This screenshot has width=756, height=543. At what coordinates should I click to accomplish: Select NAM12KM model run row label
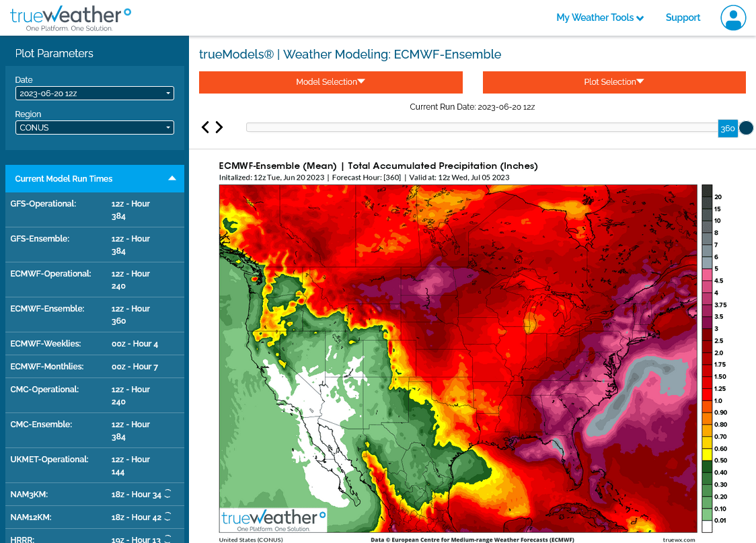(31, 517)
